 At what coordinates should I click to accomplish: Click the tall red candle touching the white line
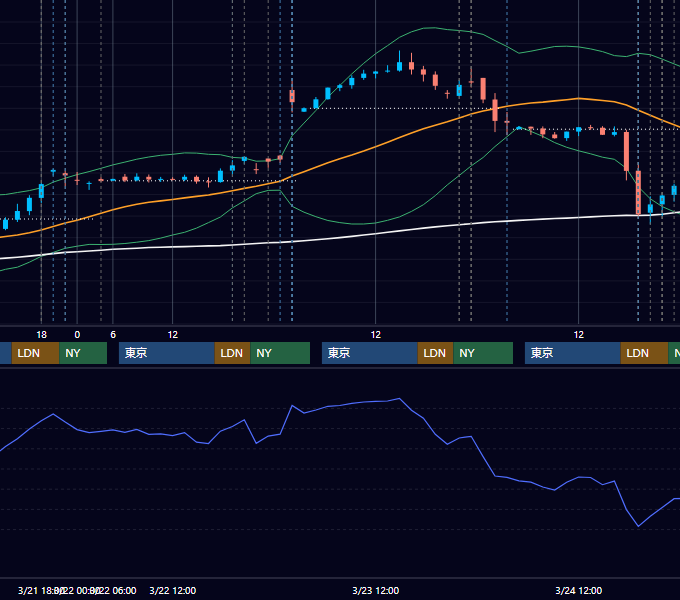coord(638,192)
